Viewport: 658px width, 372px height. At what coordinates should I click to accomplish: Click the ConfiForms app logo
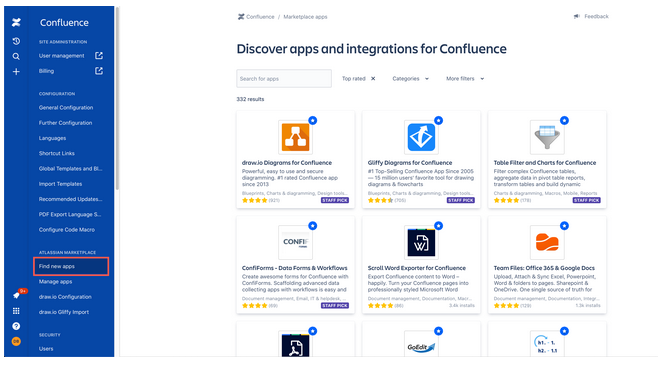coord(295,242)
